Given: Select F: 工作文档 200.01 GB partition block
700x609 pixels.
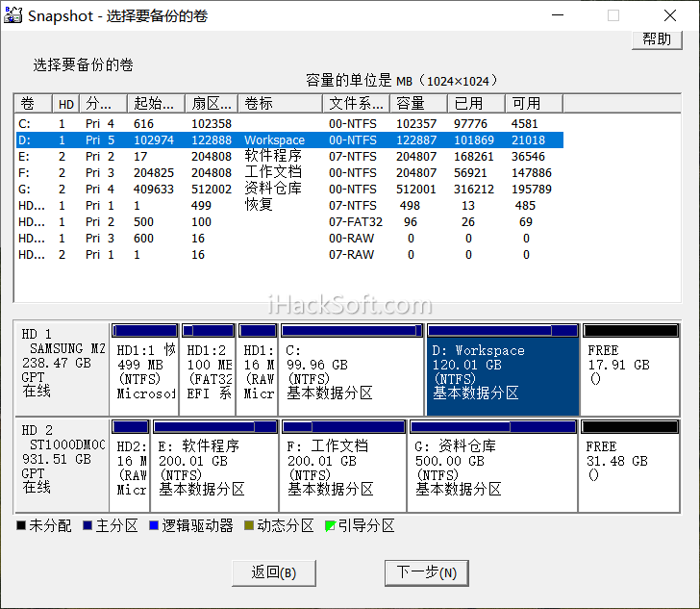Looking at the screenshot, I should (343, 465).
